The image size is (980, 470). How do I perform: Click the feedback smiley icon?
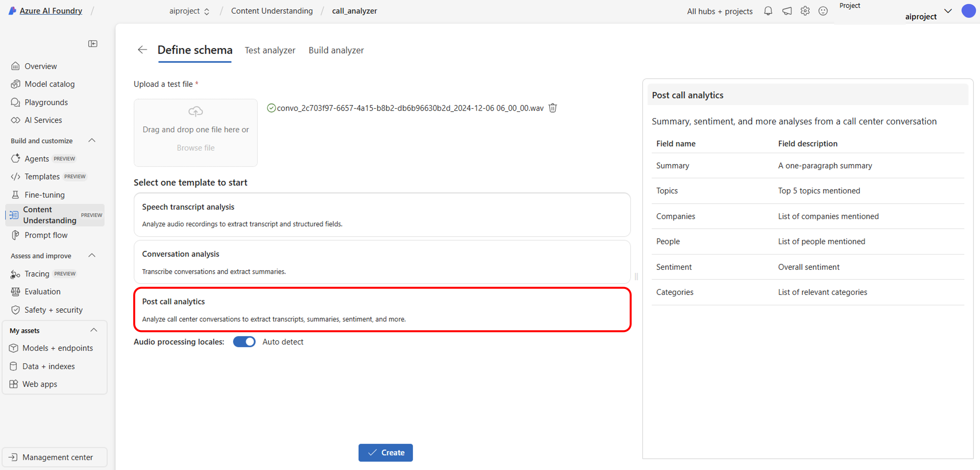[822, 11]
